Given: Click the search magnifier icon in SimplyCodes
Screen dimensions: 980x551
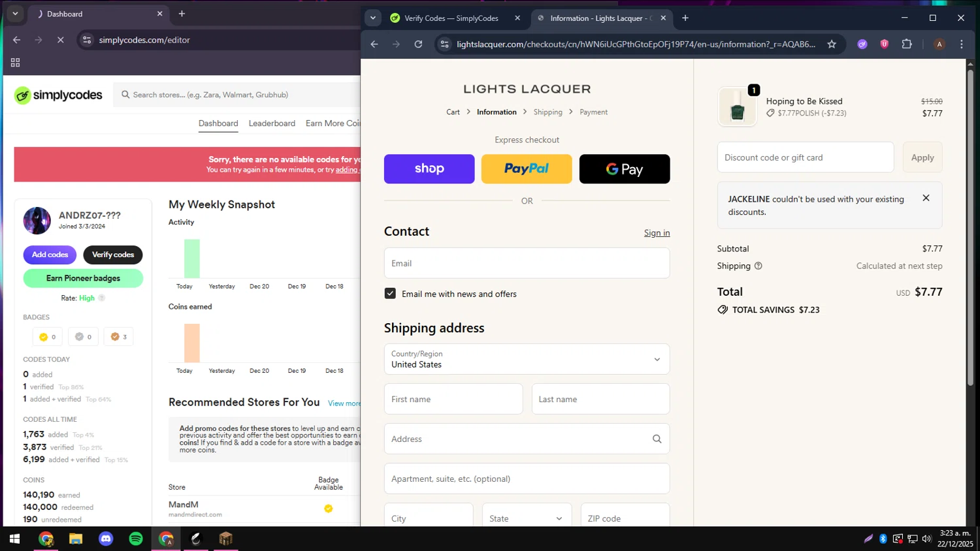Looking at the screenshot, I should [x=125, y=95].
